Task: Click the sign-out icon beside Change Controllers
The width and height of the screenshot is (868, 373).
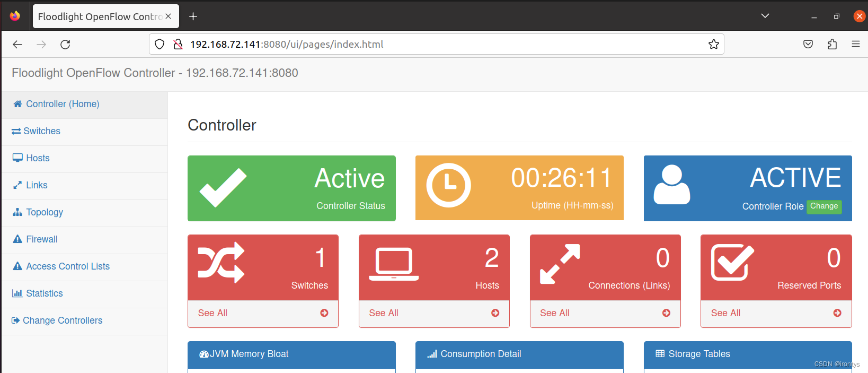Action: 16,320
